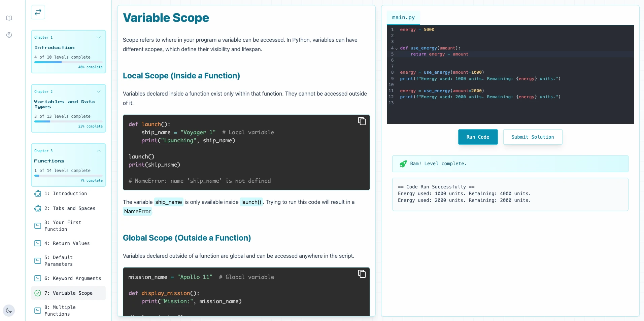Select the main.py editor tab
Viewport: 644px width, 321px height.
point(403,17)
